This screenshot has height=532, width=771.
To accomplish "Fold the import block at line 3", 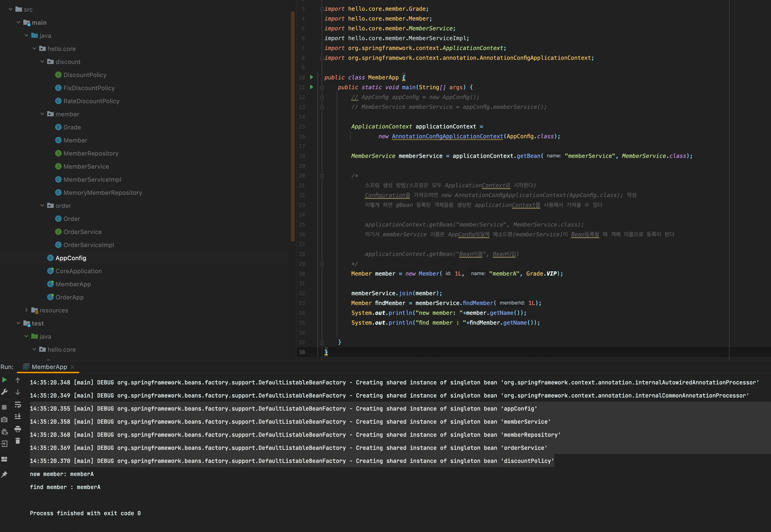I will click(322, 9).
